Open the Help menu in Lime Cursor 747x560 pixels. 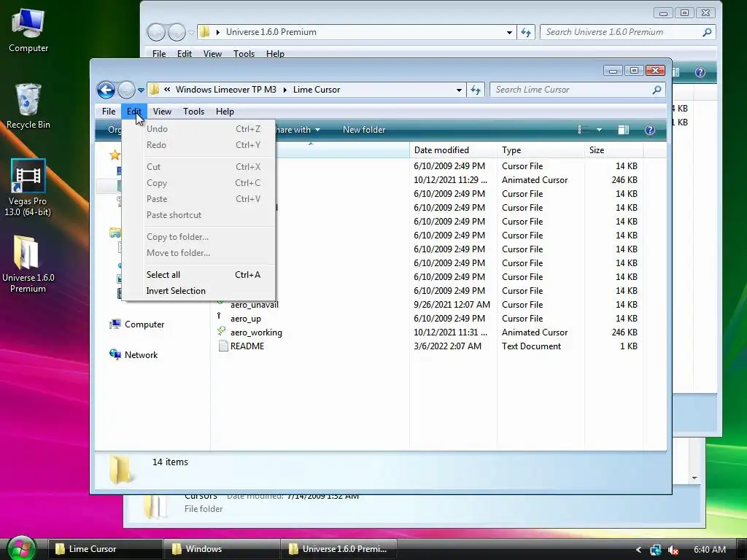point(225,112)
